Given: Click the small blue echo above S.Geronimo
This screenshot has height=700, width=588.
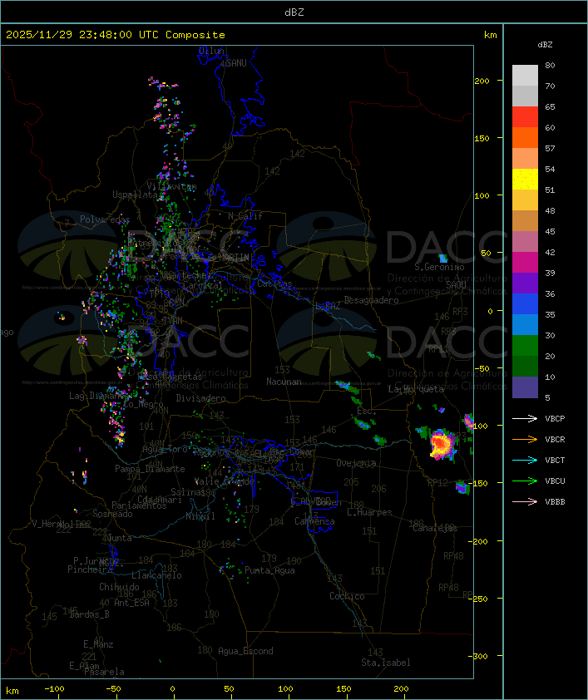Looking at the screenshot, I should (x=443, y=258).
